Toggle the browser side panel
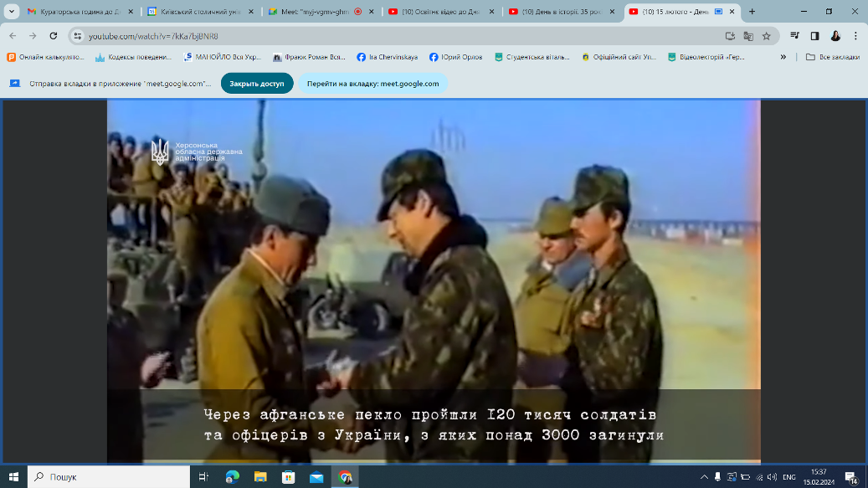The height and width of the screenshot is (488, 868). pyautogui.click(x=815, y=36)
